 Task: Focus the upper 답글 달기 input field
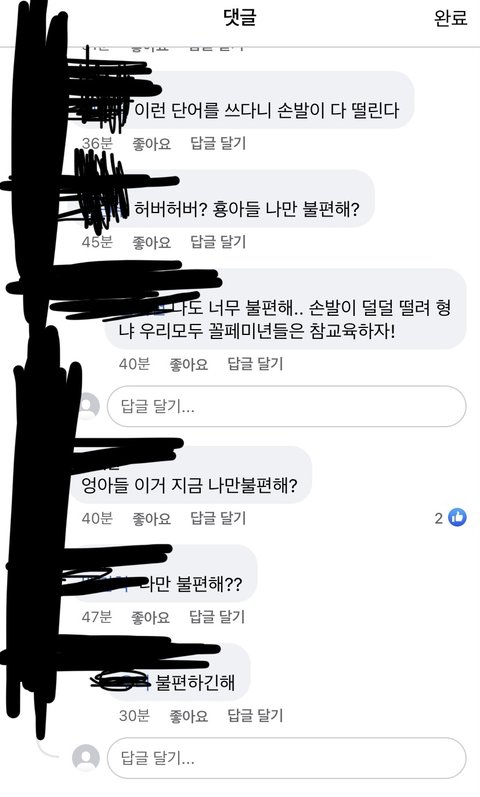coord(286,406)
